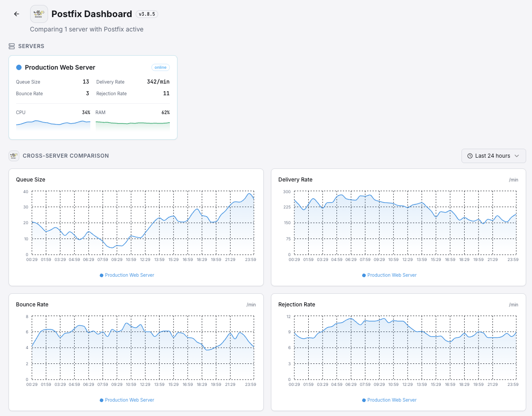Click the back arrow icon
This screenshot has height=416, width=532.
(x=17, y=14)
